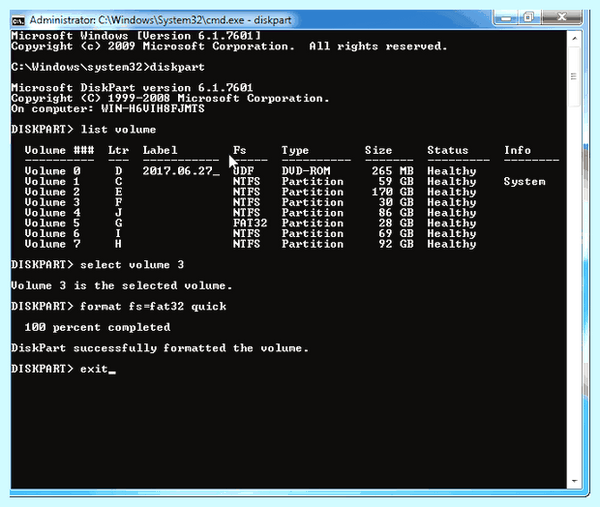Click the 'Info' column header
This screenshot has width=600, height=507.
[517, 150]
